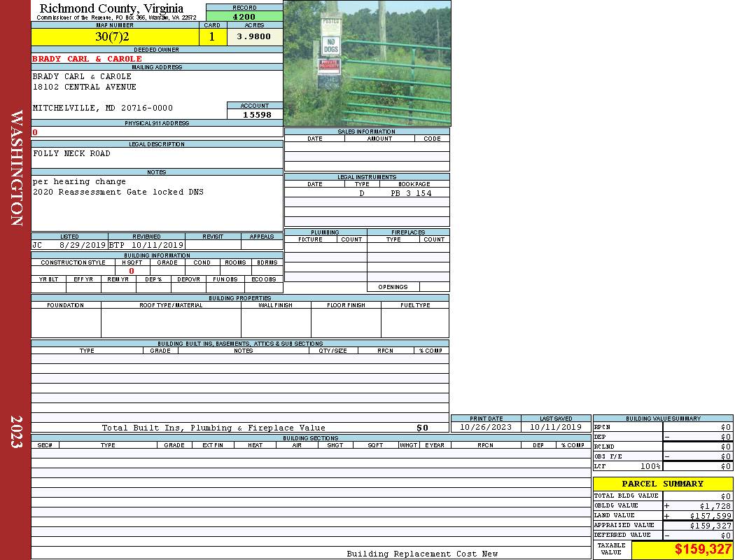Screen dimensions: 735x560
Task: Click the property photo of the gate
Action: [x=367, y=63]
